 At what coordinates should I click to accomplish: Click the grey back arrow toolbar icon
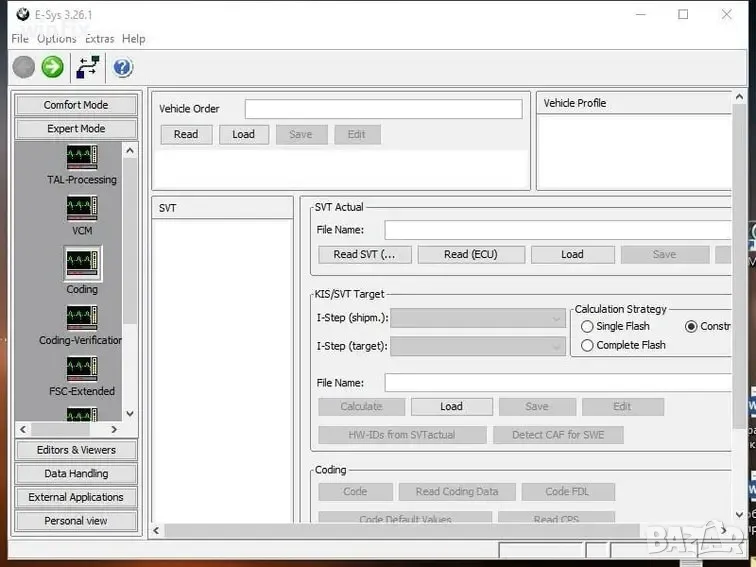[x=23, y=67]
